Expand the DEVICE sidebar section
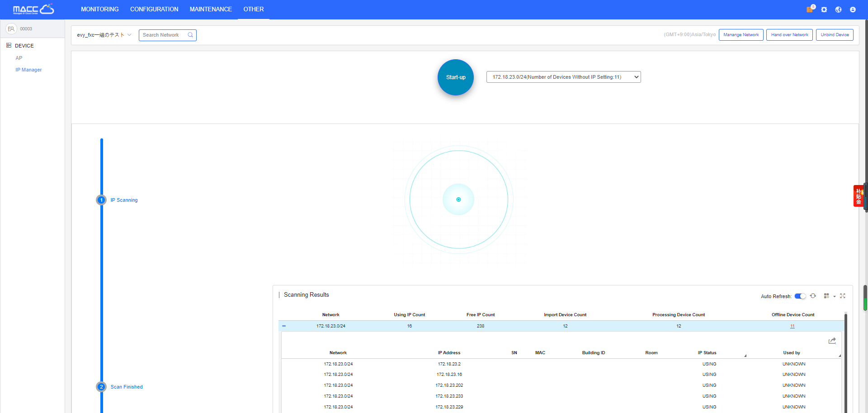 tap(24, 46)
